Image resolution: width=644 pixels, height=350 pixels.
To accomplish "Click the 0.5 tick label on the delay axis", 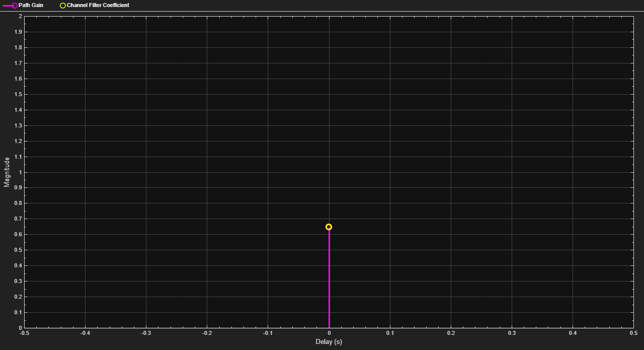I will coord(633,333).
